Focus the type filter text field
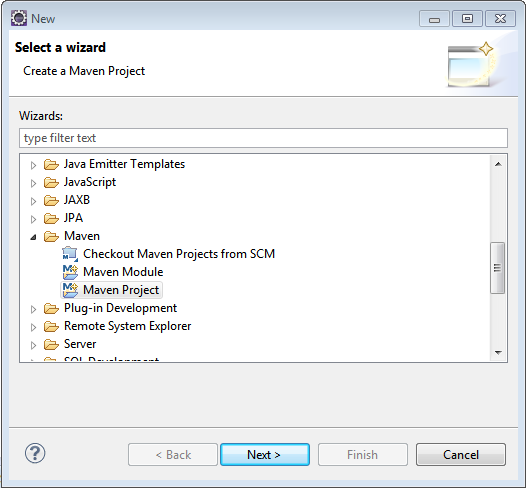The height and width of the screenshot is (488, 526). pyautogui.click(x=263, y=138)
